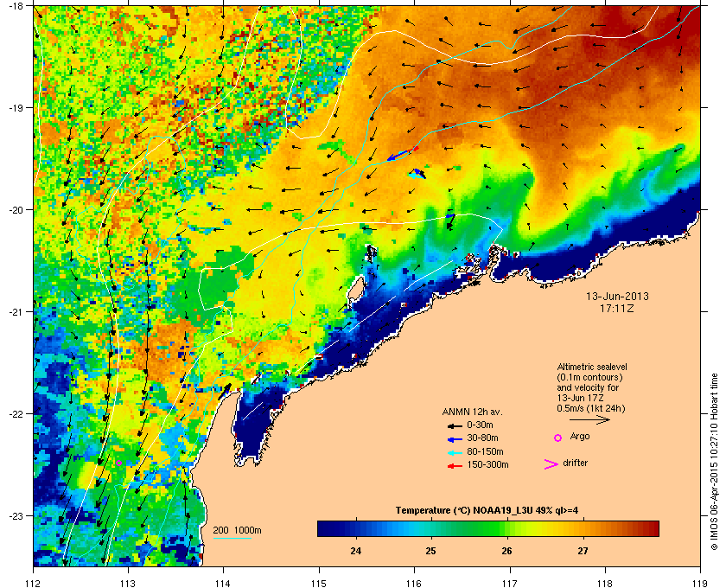Viewport: 726px width, 588px height.
Task: Click the Temperature NOAA19_L3U colorbar title
Action: point(487,511)
